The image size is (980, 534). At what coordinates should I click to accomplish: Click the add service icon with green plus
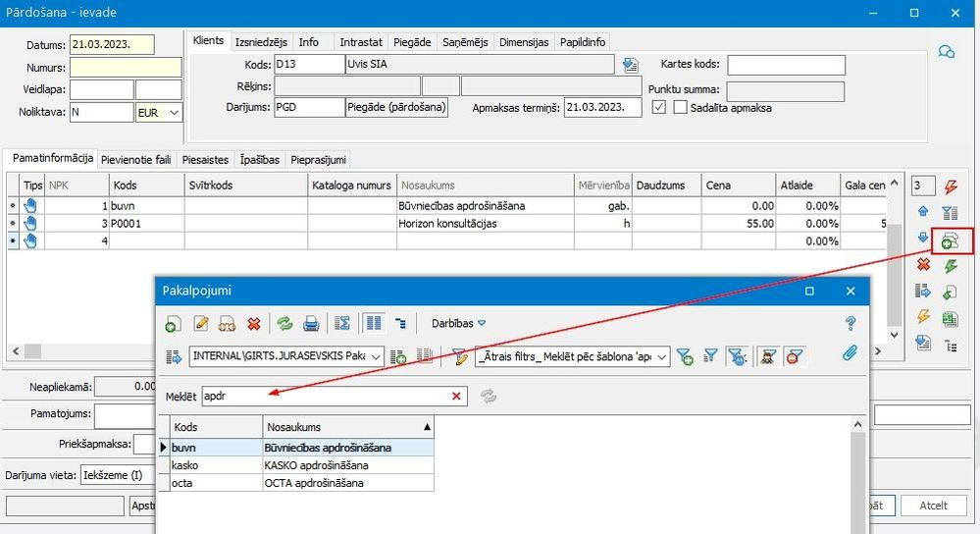point(951,240)
